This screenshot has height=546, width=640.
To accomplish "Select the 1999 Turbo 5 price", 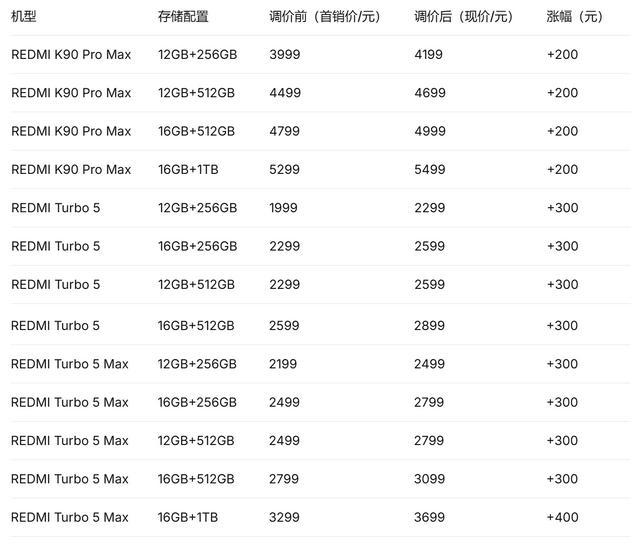I will 283,208.
